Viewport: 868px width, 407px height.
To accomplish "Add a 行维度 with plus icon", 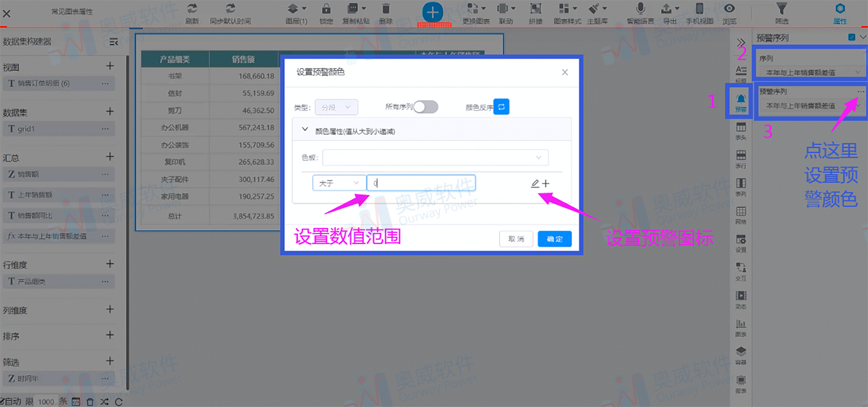I will pos(110,264).
